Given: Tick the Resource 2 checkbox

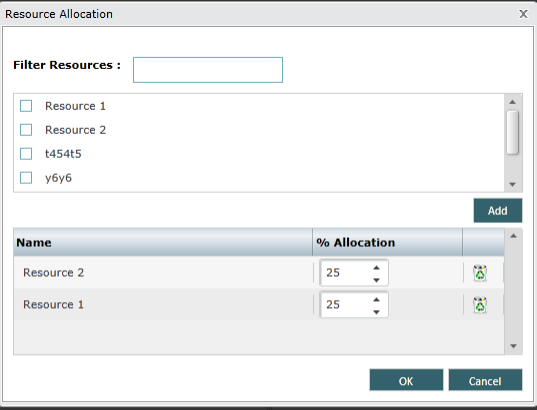Looking at the screenshot, I should [26, 130].
